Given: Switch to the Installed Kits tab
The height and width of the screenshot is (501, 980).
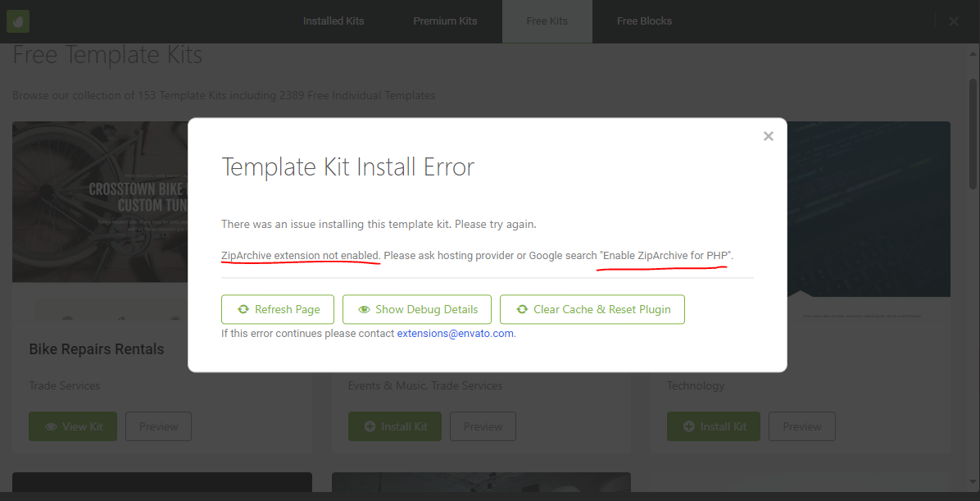Looking at the screenshot, I should pos(333,20).
